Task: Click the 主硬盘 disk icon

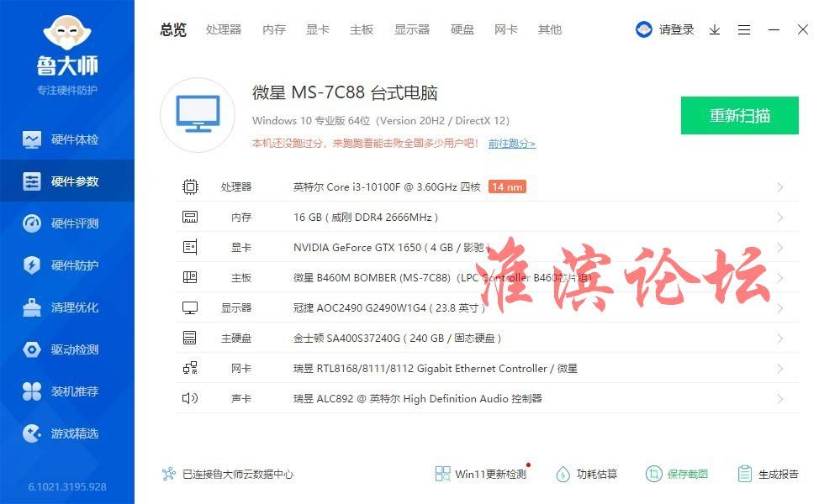Action: 190,338
